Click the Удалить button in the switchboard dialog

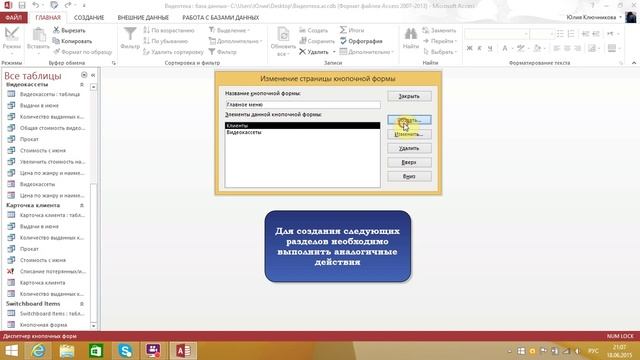pos(409,148)
